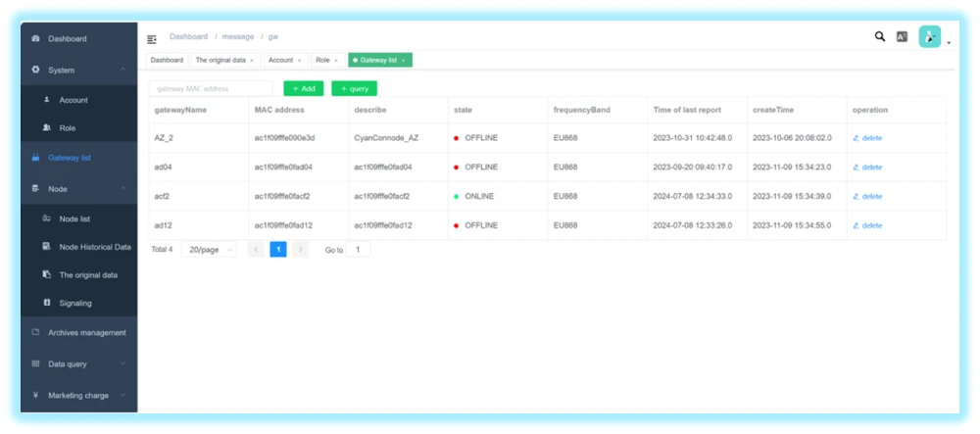Click the language translation icon

(902, 37)
